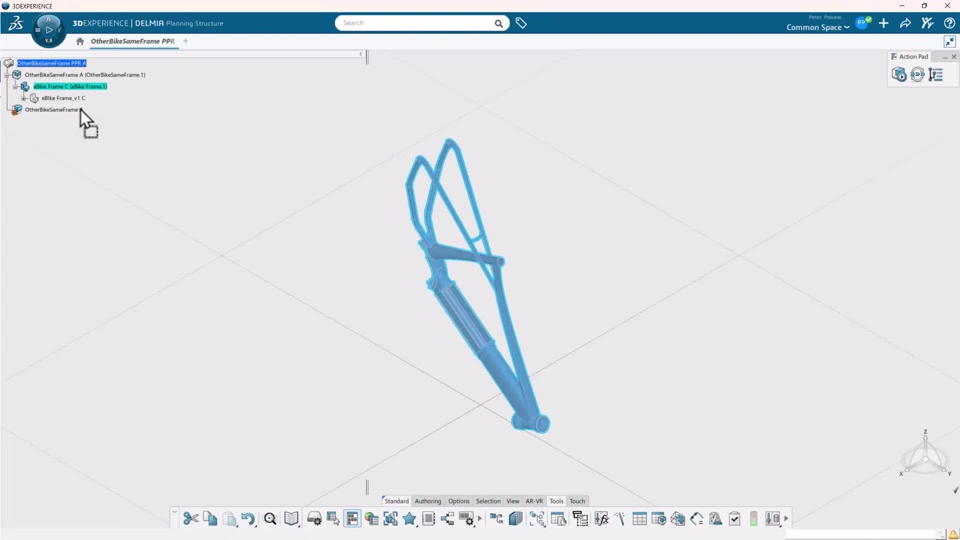Screen dimensions: 960x540
Task: Collapse the OtherBikeSameFrame A tree node
Action: (x=7, y=75)
